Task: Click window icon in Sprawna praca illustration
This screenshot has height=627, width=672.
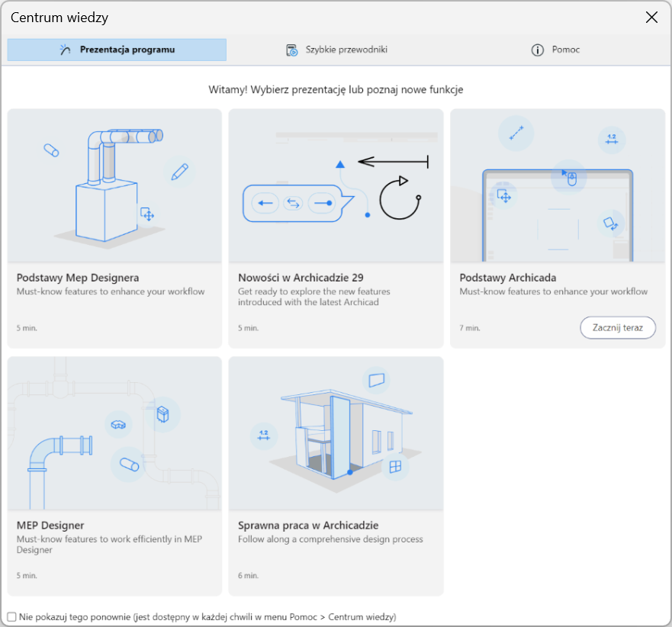Action: [x=395, y=466]
